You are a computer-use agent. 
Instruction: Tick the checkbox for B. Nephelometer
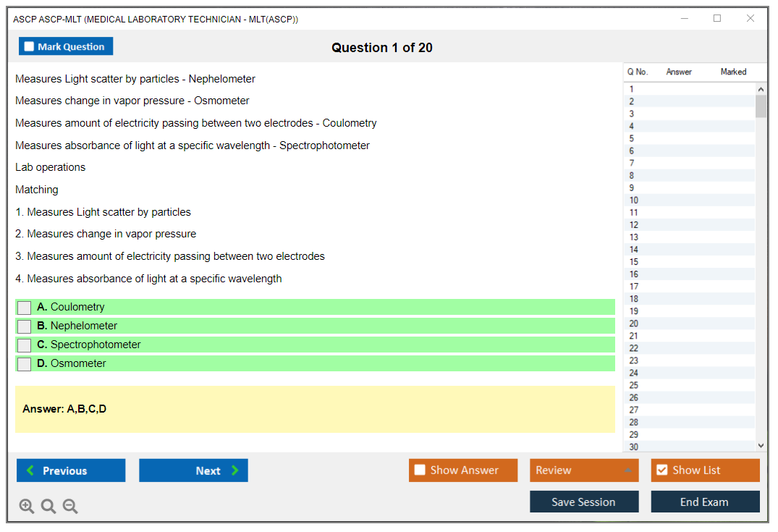(x=24, y=326)
